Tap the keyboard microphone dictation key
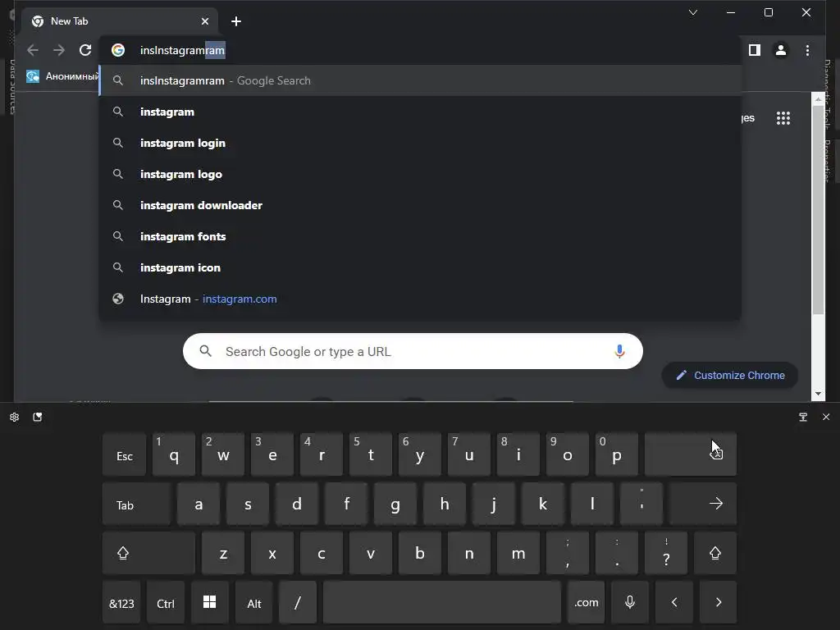 (630, 602)
